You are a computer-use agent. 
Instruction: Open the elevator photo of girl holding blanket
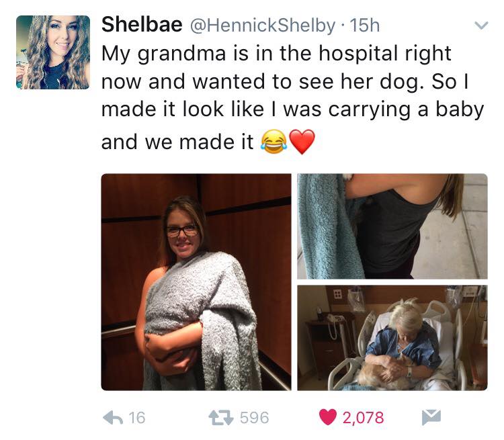click(x=196, y=282)
